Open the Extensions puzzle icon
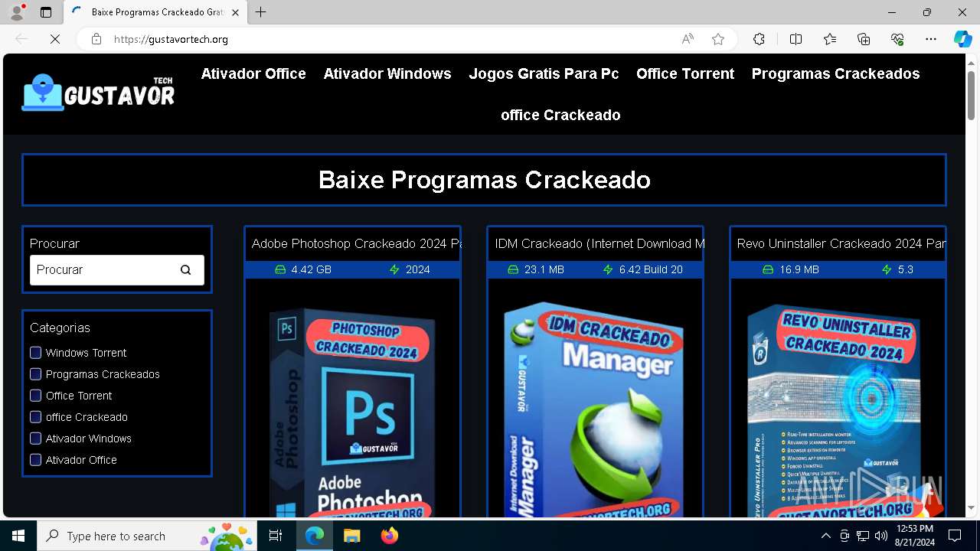Screen dimensions: 980x551 pyautogui.click(x=759, y=39)
